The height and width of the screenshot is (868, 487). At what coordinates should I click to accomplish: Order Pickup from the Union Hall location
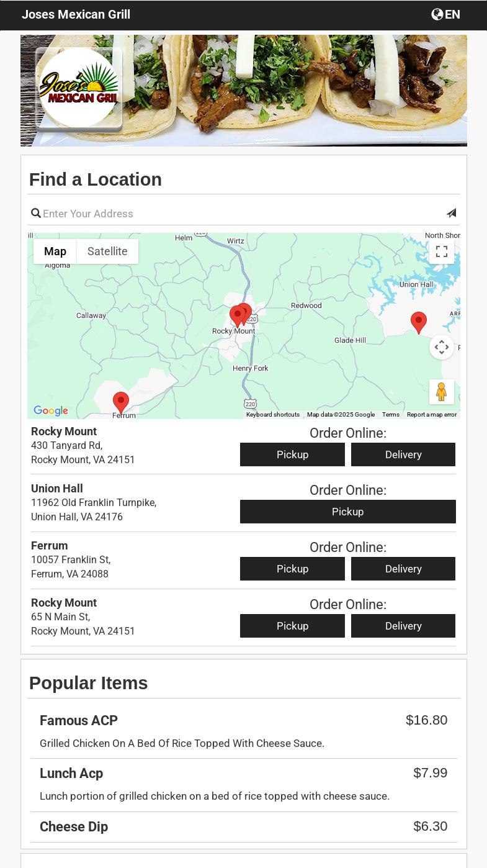click(x=347, y=512)
